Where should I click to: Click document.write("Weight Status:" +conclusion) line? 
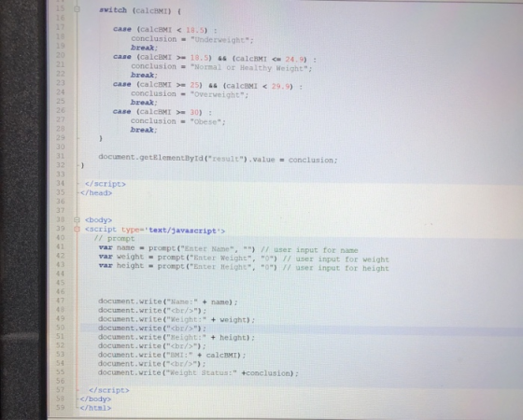[198, 373]
